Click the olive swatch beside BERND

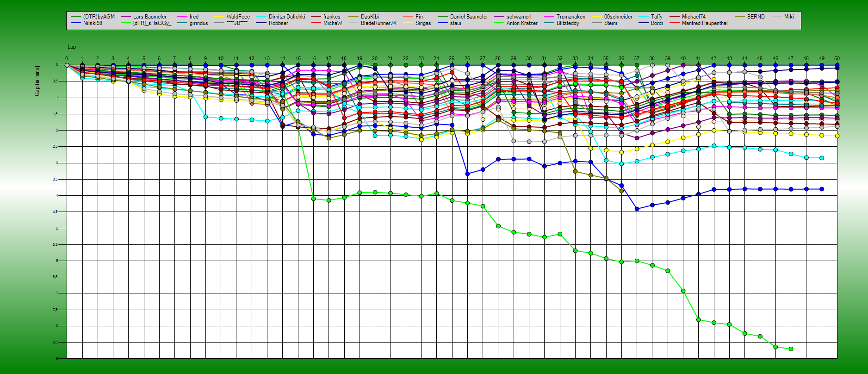pyautogui.click(x=739, y=17)
